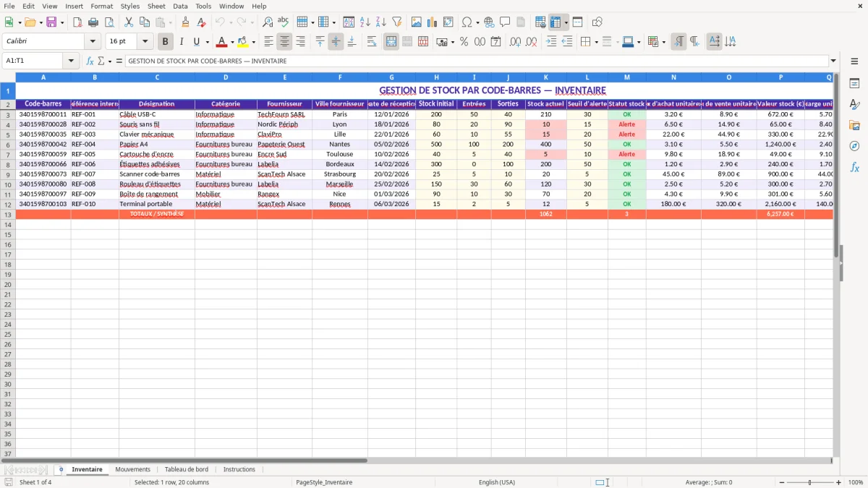Export directly as PDF icon
This screenshot has height=488, width=868.
(77, 22)
